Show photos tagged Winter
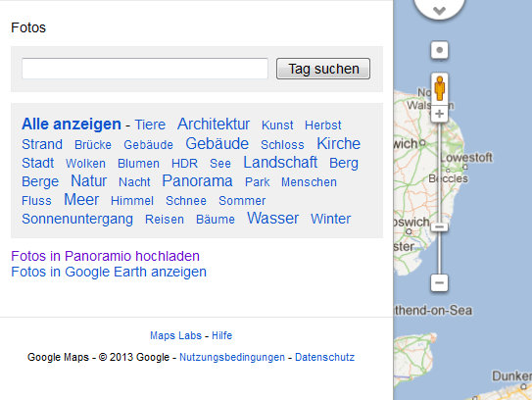Image resolution: width=532 pixels, height=400 pixels. point(330,219)
